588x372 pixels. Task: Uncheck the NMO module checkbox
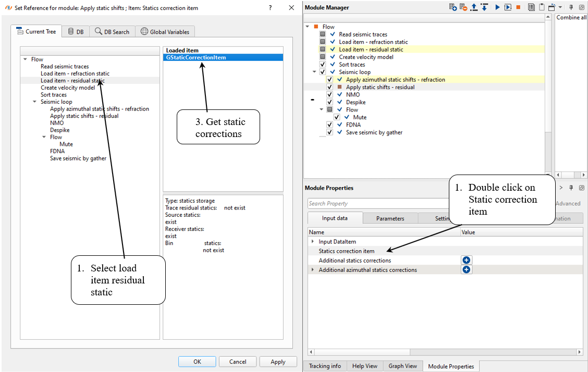click(330, 95)
